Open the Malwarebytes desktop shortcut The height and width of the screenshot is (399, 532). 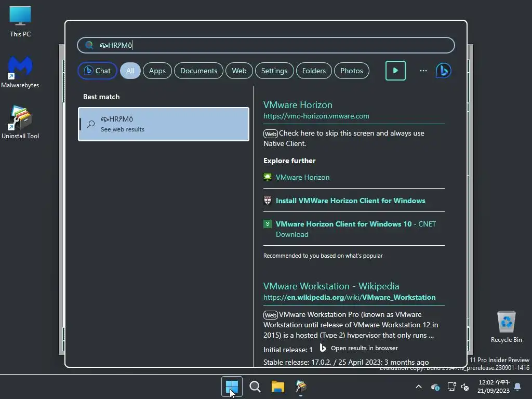20,72
